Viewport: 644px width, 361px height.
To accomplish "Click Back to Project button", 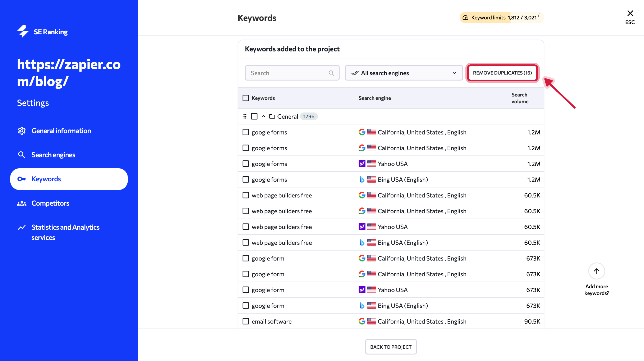I will 391,347.
